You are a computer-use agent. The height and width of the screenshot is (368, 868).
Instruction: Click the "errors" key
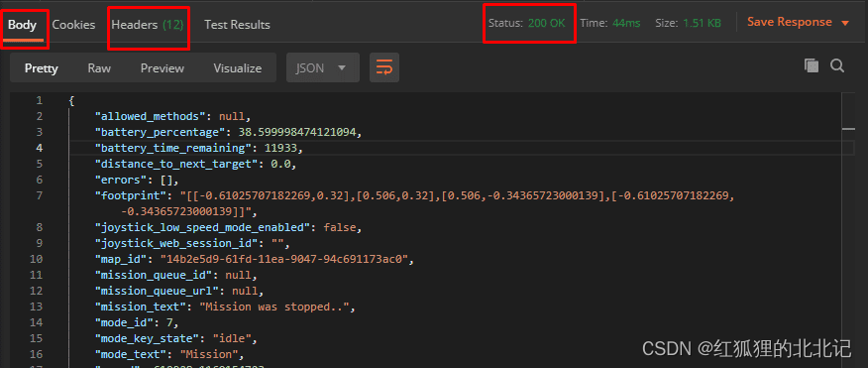120,181
